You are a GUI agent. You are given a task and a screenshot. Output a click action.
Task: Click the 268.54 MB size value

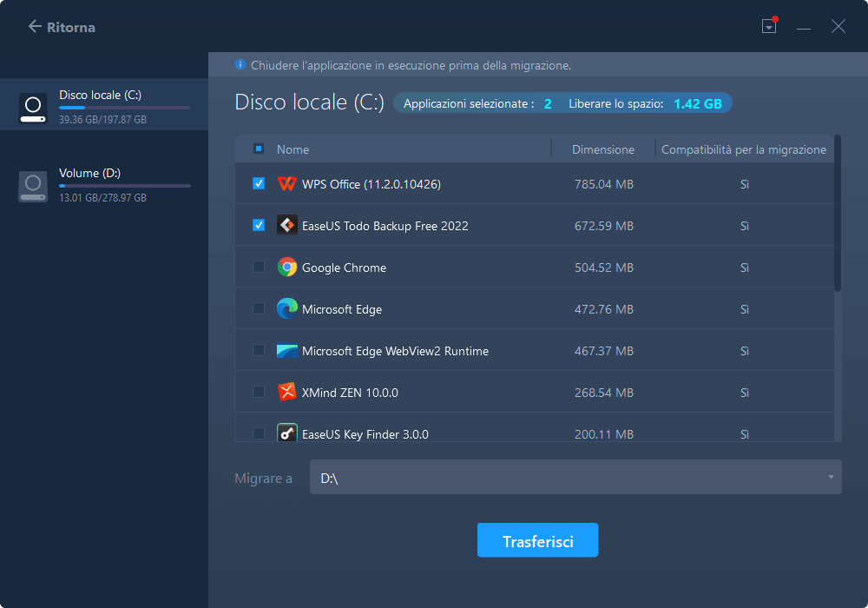[x=604, y=393]
